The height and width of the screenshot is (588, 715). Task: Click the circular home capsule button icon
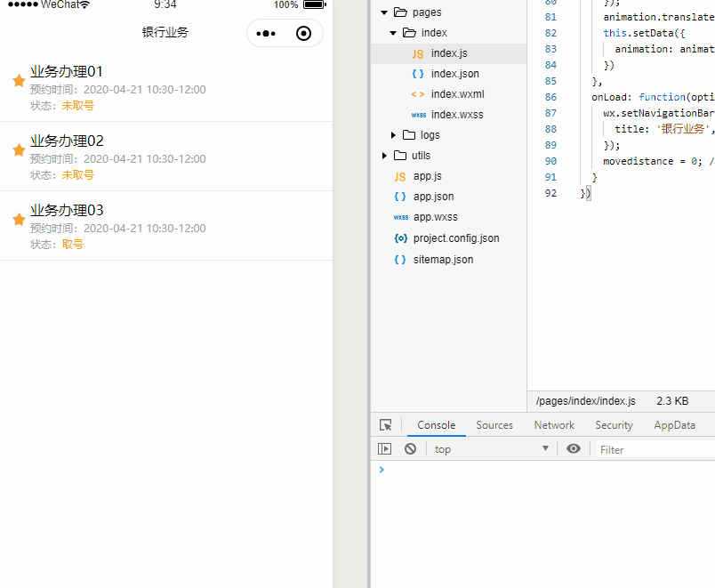[303, 33]
